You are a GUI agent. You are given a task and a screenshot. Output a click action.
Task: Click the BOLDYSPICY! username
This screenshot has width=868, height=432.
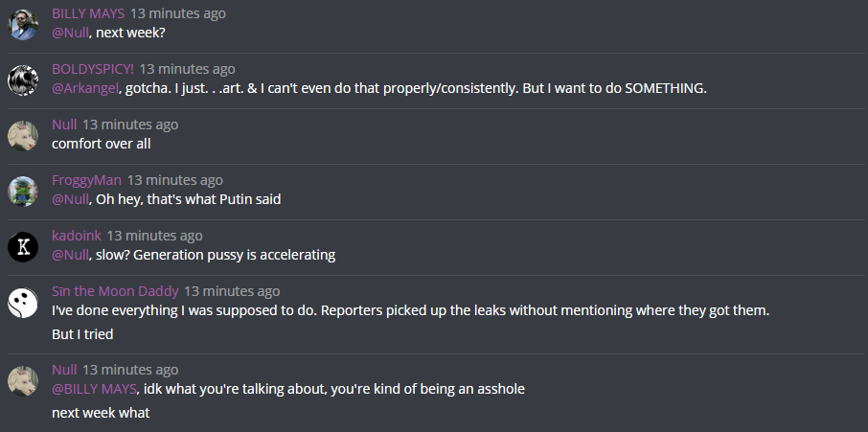pyautogui.click(x=93, y=69)
